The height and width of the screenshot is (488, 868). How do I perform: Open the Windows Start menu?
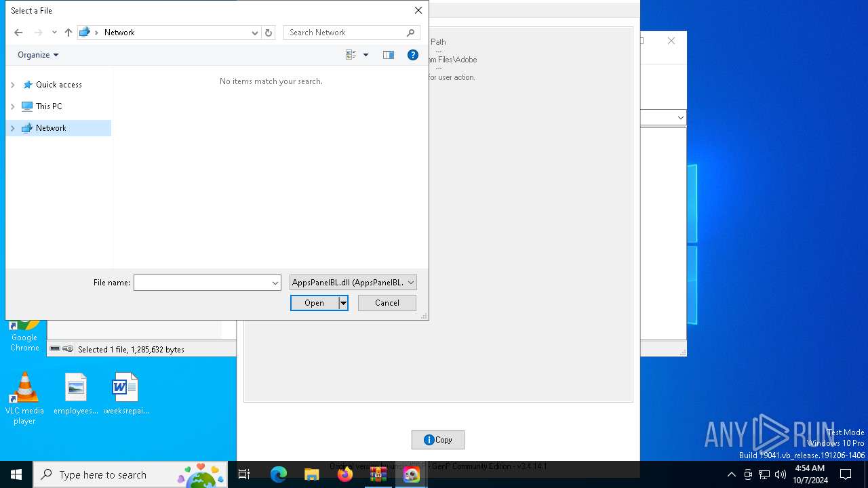[16, 474]
